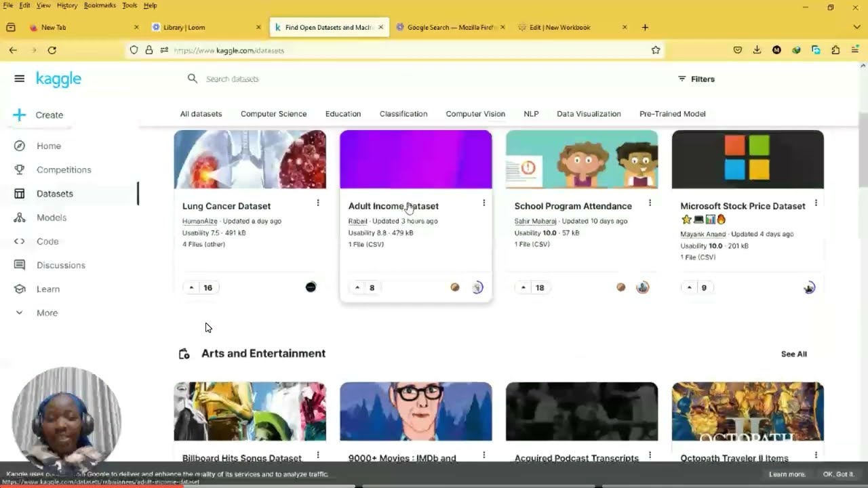Viewport: 868px width, 488px height.
Task: Upvote the School Program Attendance dataset
Action: (x=524, y=287)
